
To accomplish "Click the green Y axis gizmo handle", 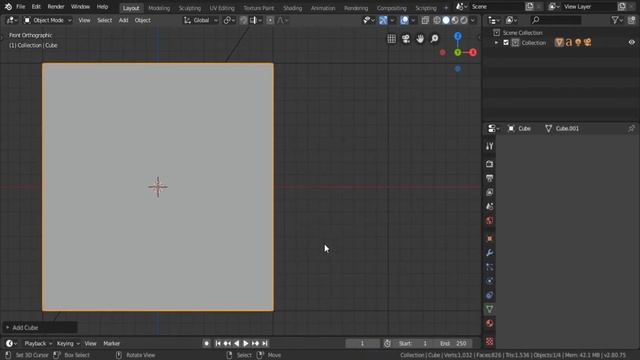I will coord(458,52).
